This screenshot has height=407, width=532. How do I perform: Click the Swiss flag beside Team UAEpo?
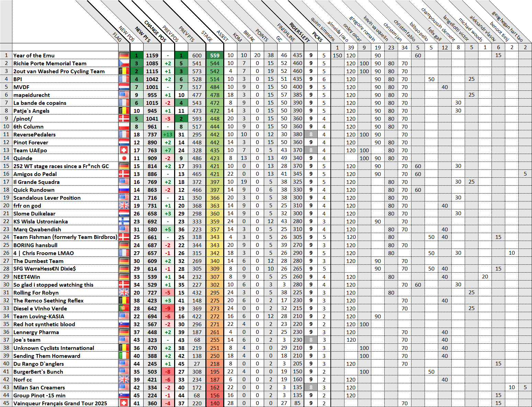coord(124,150)
